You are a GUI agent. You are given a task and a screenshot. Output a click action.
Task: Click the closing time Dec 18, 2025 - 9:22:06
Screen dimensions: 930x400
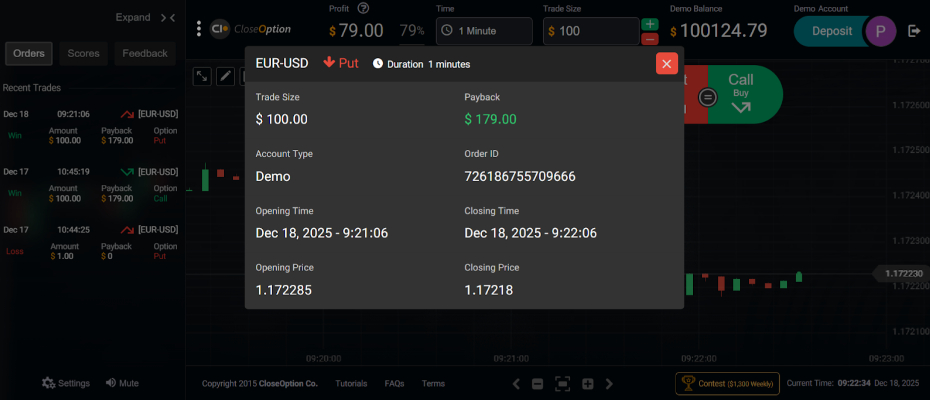530,233
